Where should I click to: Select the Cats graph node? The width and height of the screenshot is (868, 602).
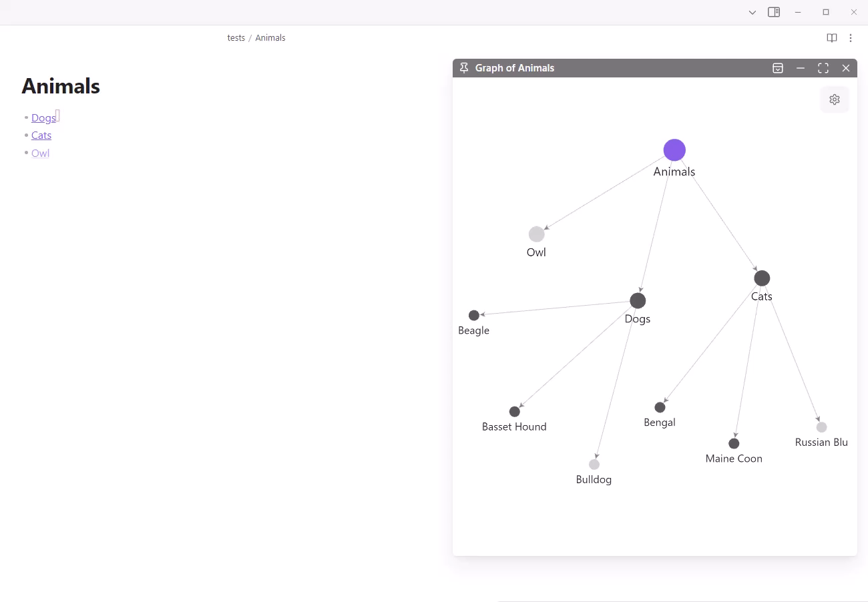tap(762, 278)
